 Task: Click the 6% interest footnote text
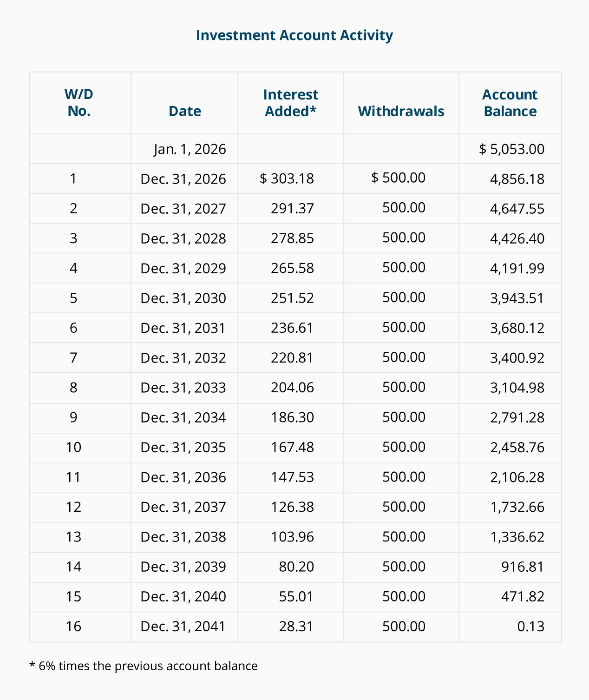click(x=144, y=666)
